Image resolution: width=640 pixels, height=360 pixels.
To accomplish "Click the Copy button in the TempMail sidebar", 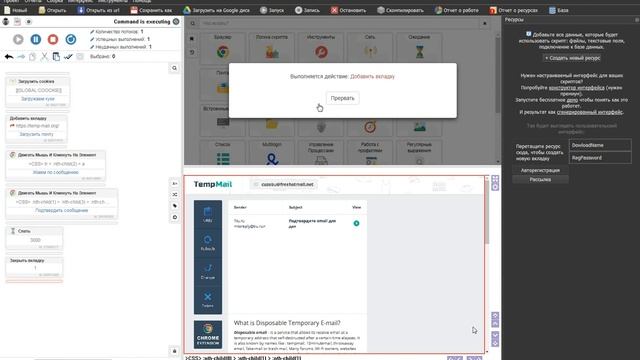I will point(208,215).
